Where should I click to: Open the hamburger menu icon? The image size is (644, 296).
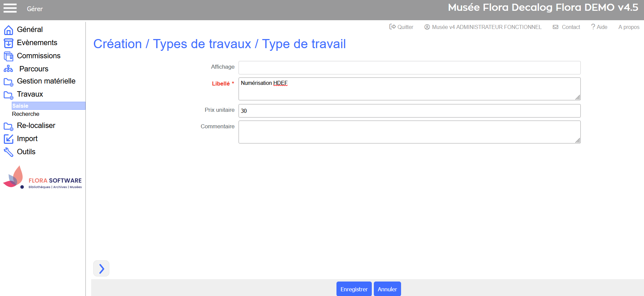pos(10,8)
